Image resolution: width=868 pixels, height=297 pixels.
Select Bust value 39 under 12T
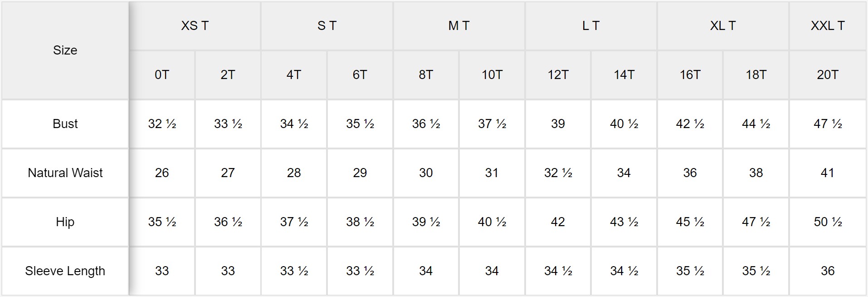(558, 124)
